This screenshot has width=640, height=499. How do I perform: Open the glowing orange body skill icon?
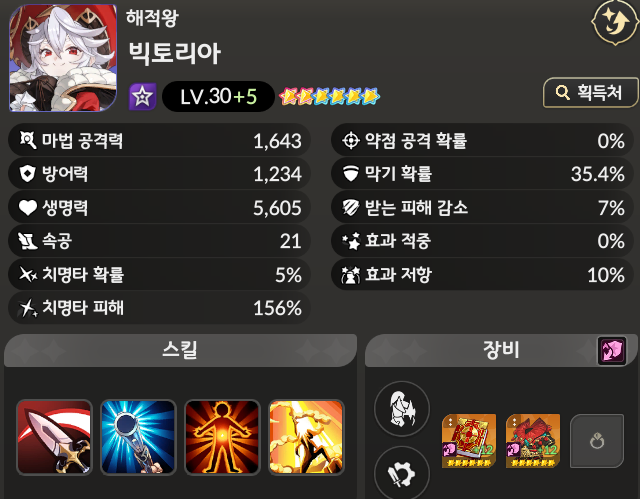point(222,437)
